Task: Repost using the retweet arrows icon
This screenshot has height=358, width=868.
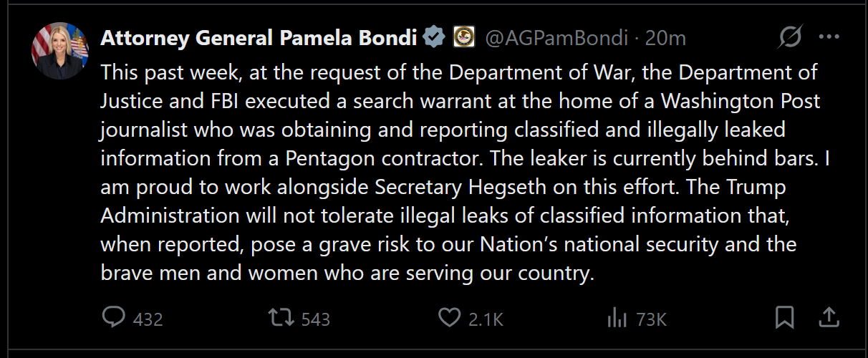Action: [x=281, y=318]
